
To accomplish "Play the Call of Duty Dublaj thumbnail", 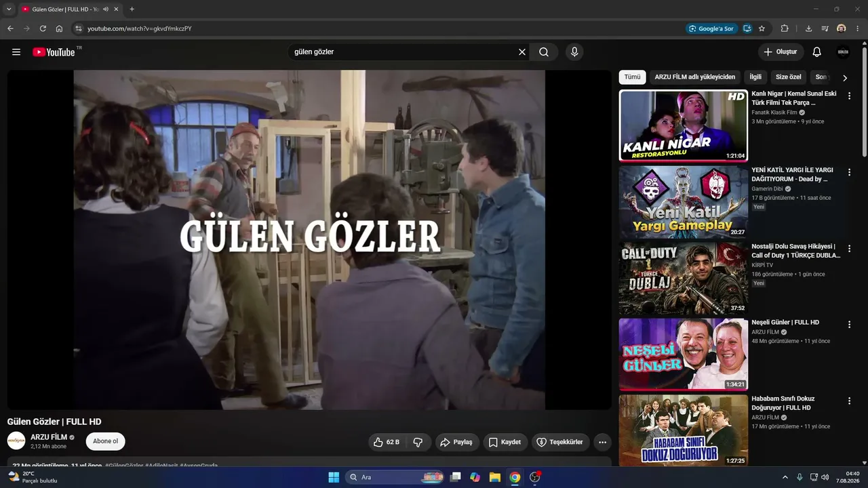I will click(684, 279).
